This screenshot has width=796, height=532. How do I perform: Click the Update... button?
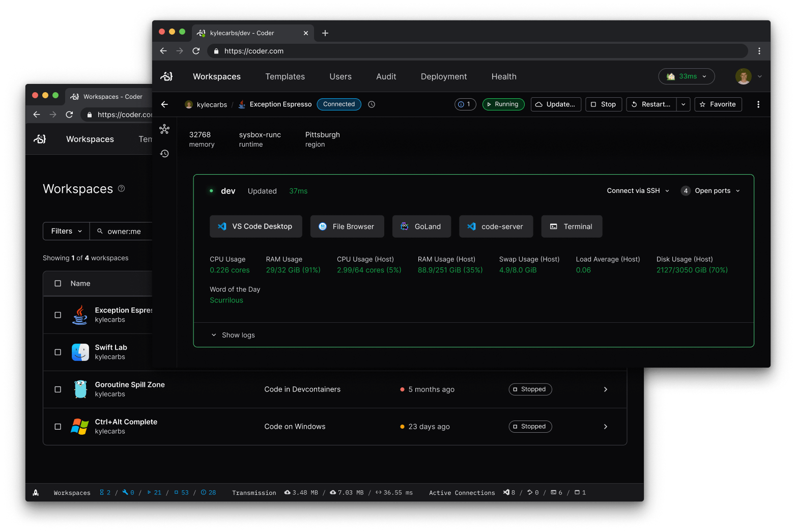click(556, 104)
